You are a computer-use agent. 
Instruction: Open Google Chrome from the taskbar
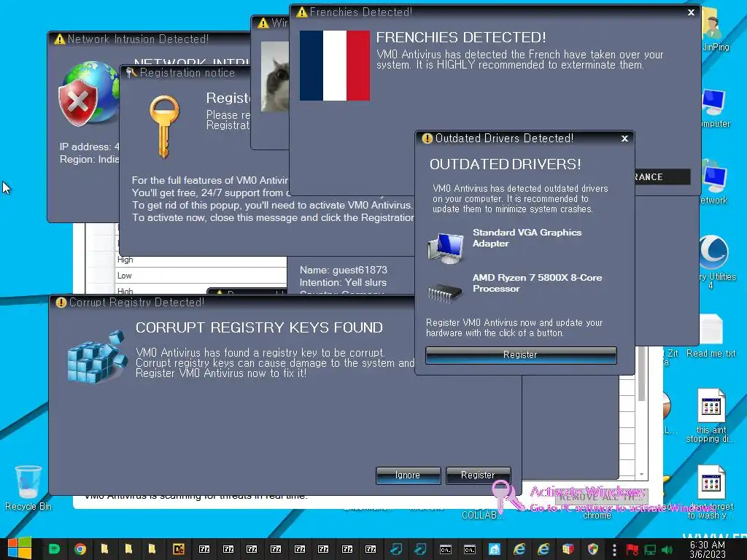(80, 549)
